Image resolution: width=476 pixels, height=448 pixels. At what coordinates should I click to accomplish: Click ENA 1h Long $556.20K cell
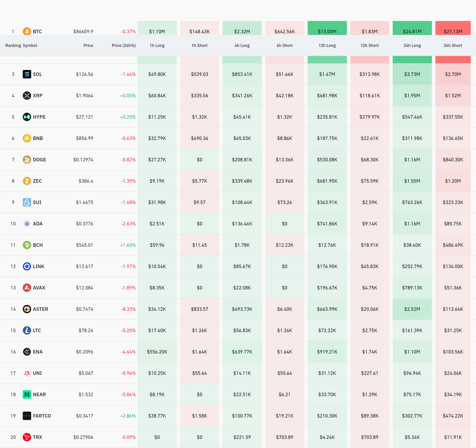(x=157, y=352)
